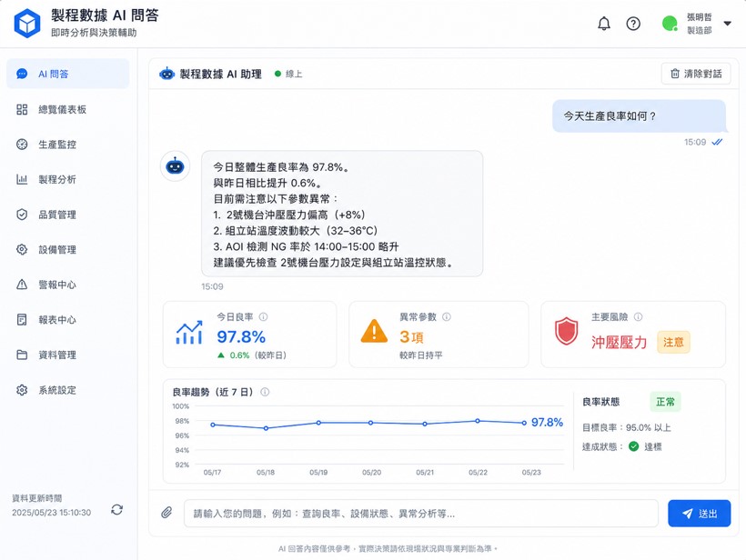Click the 送出 send button
The image size is (746, 560).
point(699,514)
